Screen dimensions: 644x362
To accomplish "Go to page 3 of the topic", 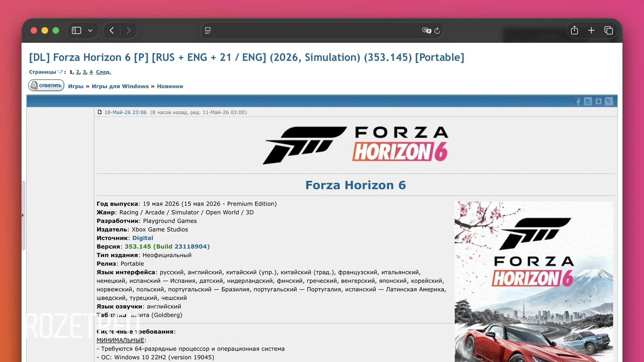I will (85, 72).
